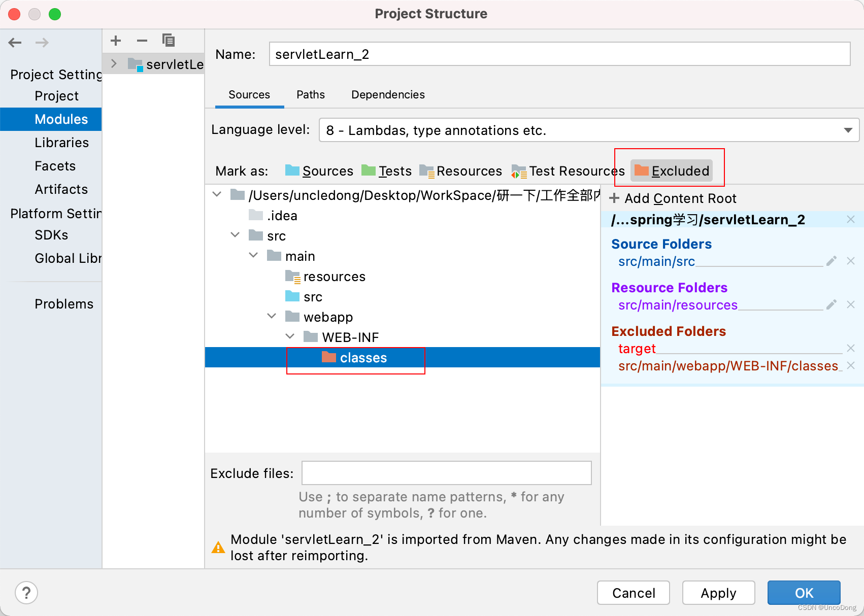This screenshot has height=616, width=864.
Task: Click the Maven import warning icon
Action: (218, 547)
